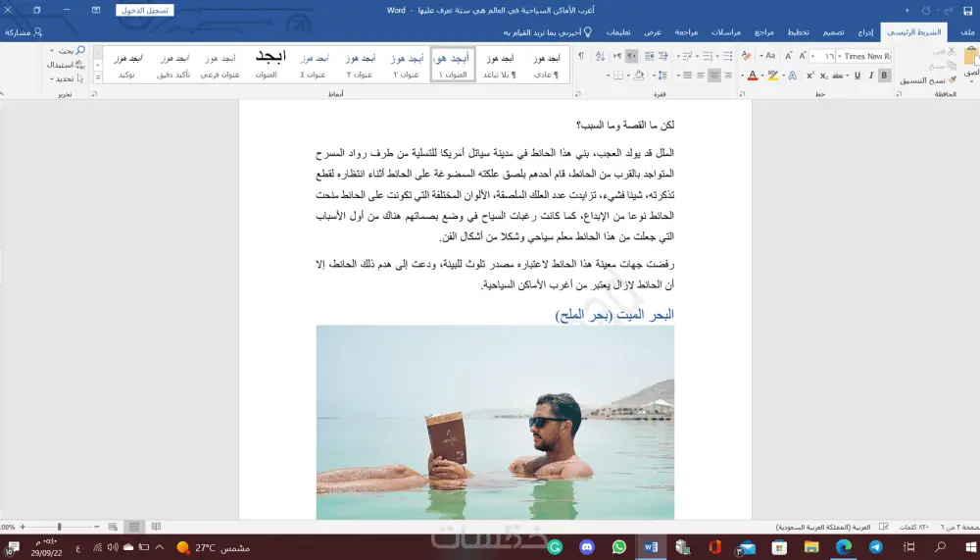Switch to the View (عرض) tab
Image resolution: width=980 pixels, height=560 pixels.
[653, 32]
